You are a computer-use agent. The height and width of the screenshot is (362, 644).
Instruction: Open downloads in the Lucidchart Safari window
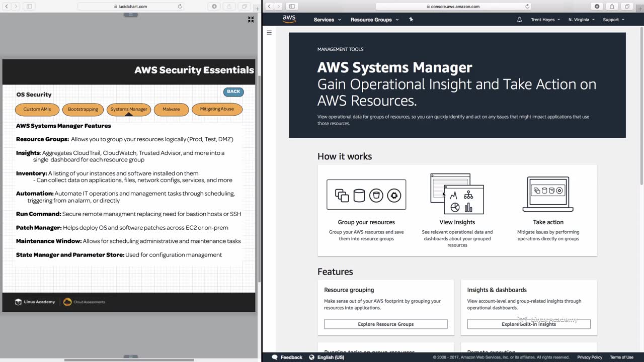pyautogui.click(x=214, y=7)
